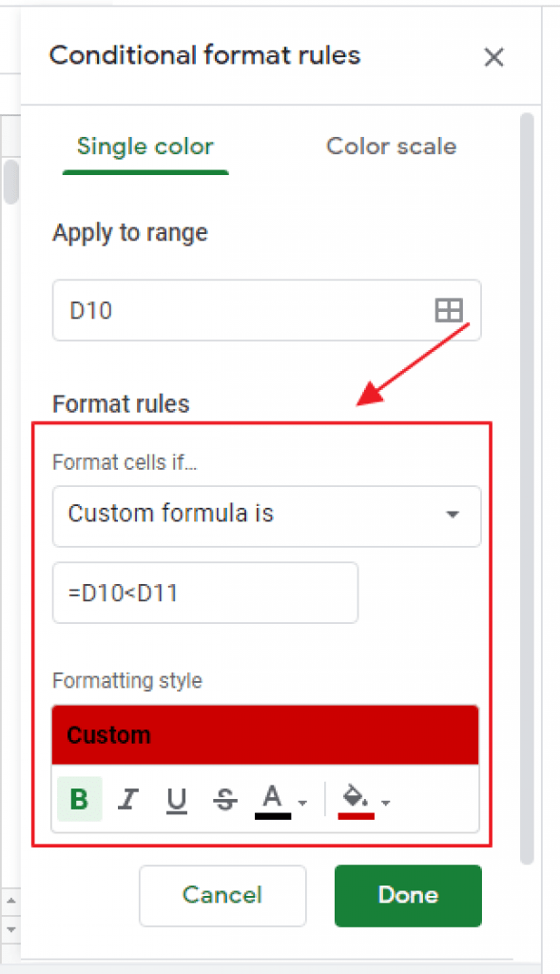The height and width of the screenshot is (974, 560).
Task: Apply strikethrough formatting
Action: click(224, 799)
